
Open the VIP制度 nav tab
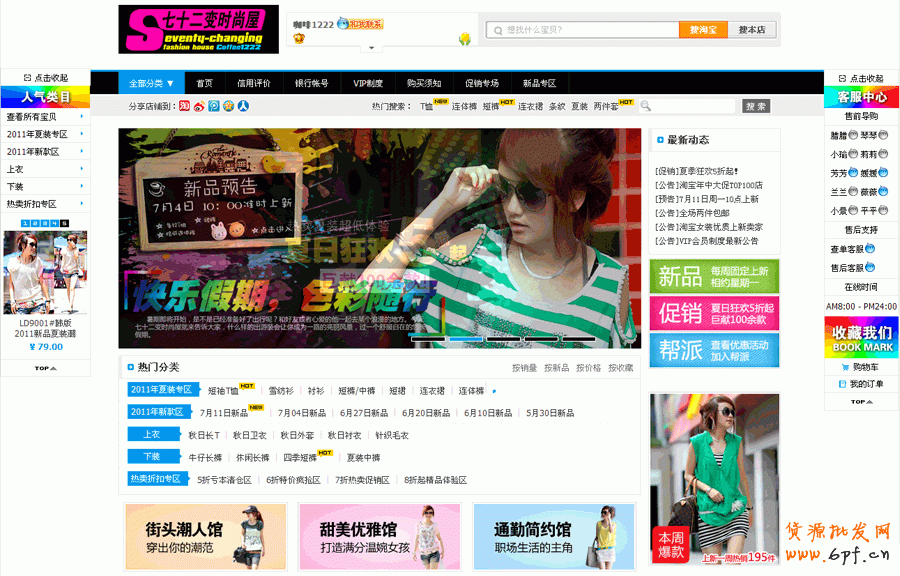(x=367, y=83)
